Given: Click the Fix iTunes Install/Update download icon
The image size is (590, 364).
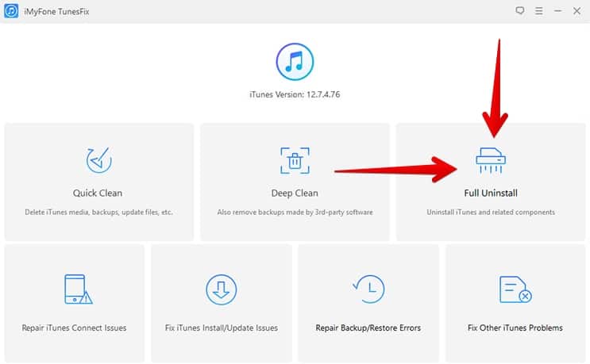Looking at the screenshot, I should click(x=222, y=289).
